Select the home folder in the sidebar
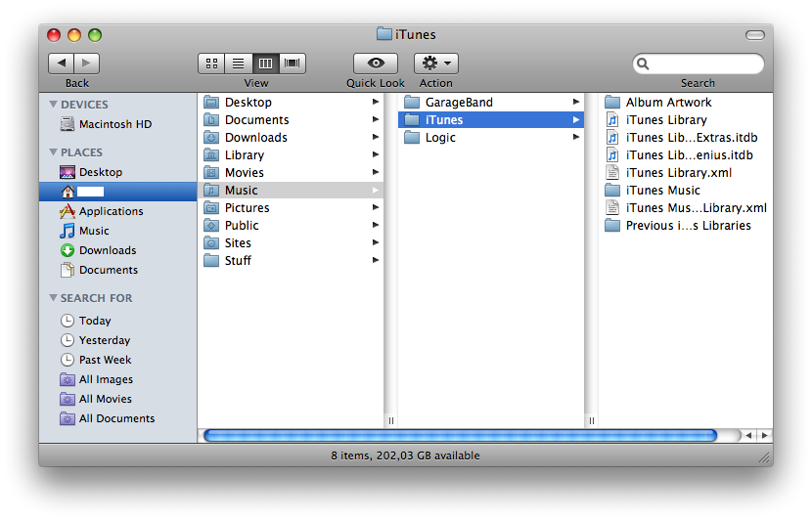Screen dimensions: 812x520 pos(118,192)
